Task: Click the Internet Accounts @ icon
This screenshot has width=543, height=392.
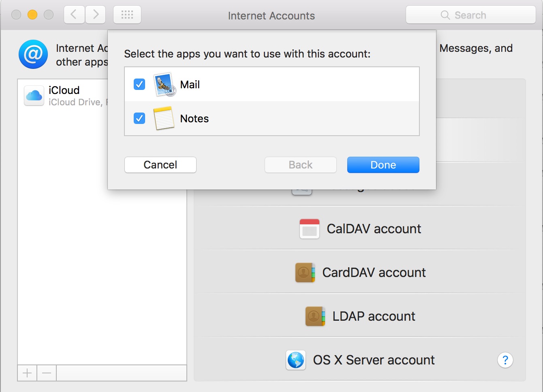Action: click(33, 54)
